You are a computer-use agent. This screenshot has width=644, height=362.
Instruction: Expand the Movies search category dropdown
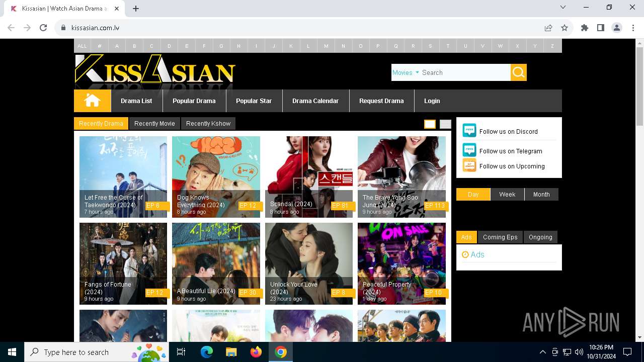[406, 72]
